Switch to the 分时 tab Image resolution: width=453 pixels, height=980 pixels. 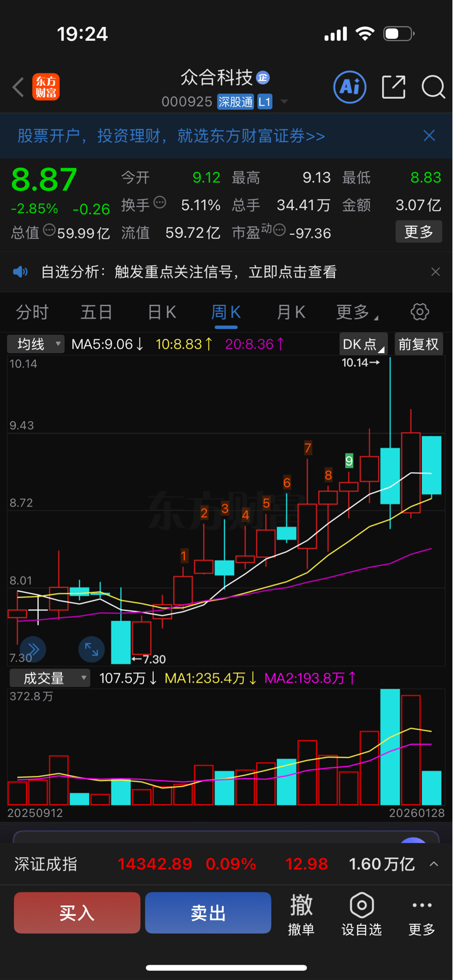click(32, 312)
